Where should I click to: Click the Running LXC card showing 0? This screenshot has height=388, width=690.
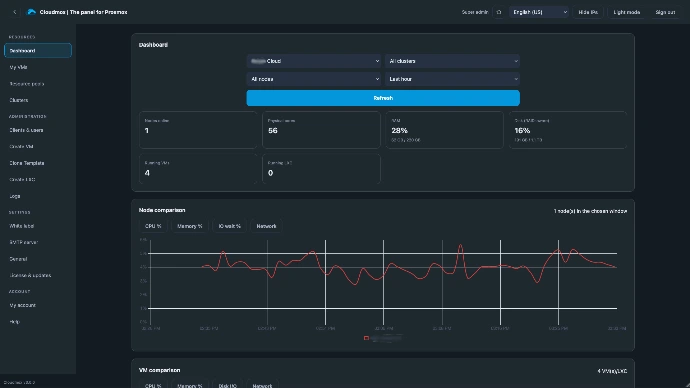(x=321, y=168)
